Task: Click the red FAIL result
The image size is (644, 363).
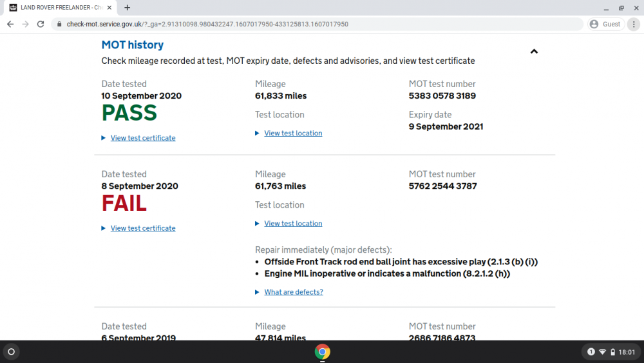Action: pyautogui.click(x=124, y=204)
